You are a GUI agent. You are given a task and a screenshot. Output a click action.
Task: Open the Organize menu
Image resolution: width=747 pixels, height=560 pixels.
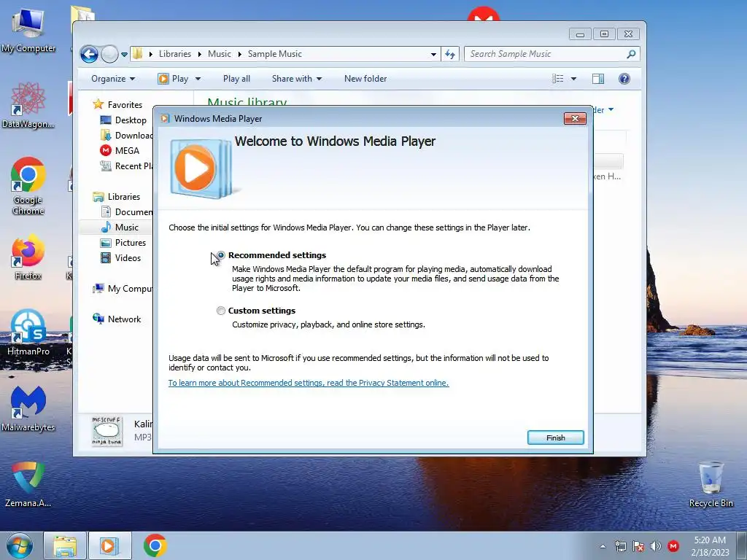point(113,79)
